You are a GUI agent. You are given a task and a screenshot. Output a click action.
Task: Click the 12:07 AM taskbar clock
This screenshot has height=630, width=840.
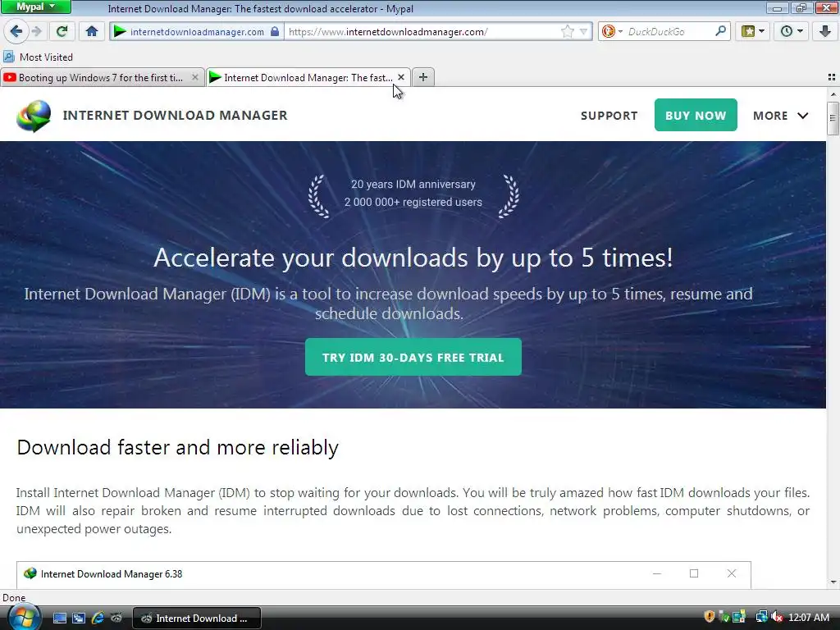(809, 618)
